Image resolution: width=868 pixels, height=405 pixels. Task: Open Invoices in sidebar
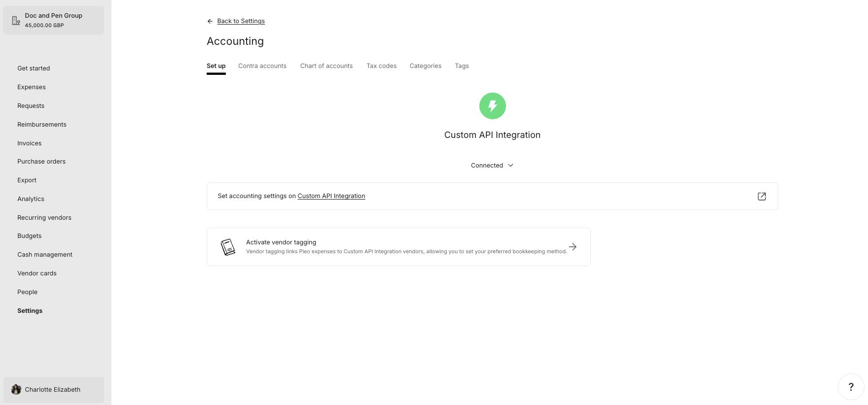(x=30, y=143)
